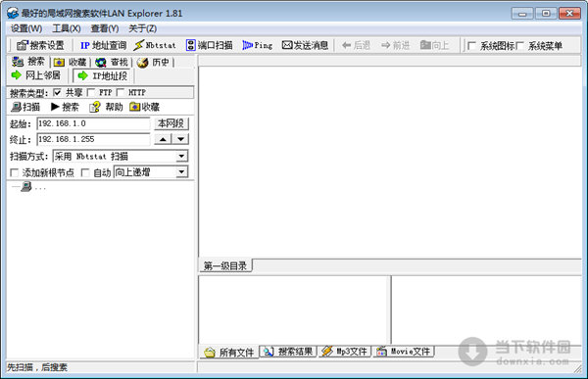Select the IP地址段 sub-tab
Screen dimensions: 588x379
(102, 75)
